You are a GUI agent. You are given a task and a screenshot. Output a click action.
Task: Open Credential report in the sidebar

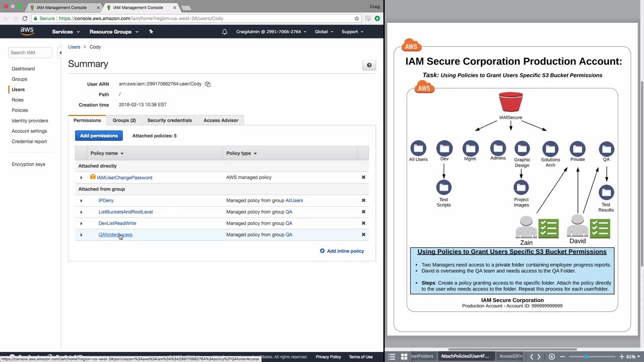tap(29, 142)
